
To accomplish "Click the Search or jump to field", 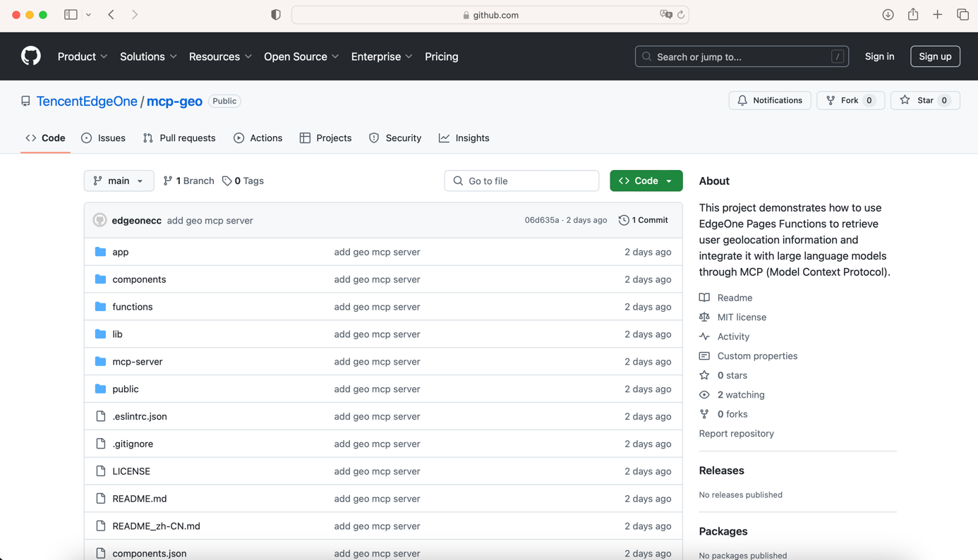I will [742, 56].
